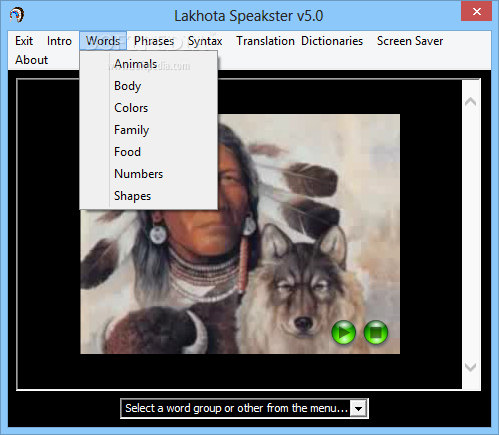
Task: Choose Family from the Words menu
Action: coord(149,130)
